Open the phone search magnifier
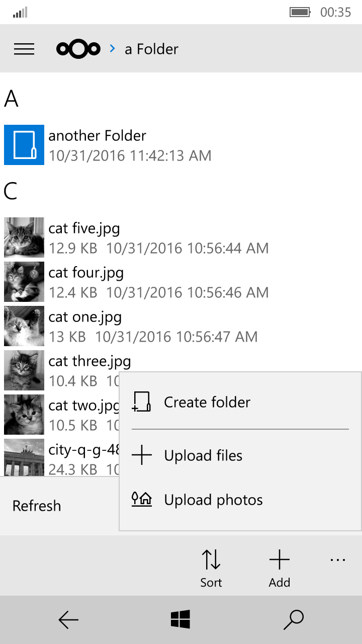362x644 pixels. (x=294, y=620)
